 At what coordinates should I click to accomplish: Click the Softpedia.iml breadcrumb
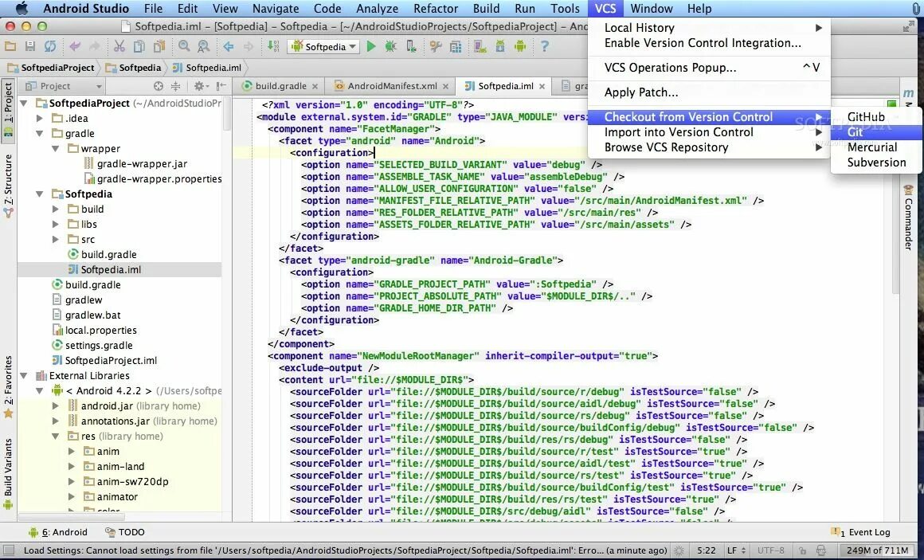pyautogui.click(x=207, y=68)
